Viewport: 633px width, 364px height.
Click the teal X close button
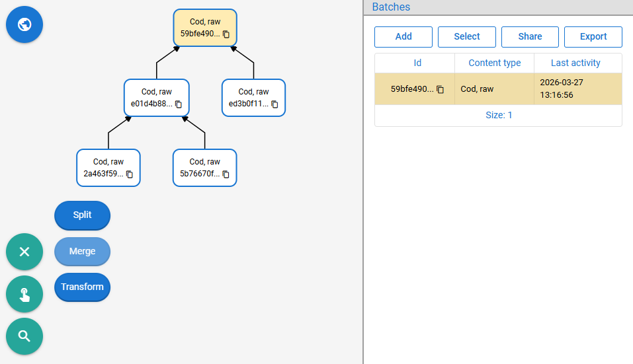[x=24, y=252]
